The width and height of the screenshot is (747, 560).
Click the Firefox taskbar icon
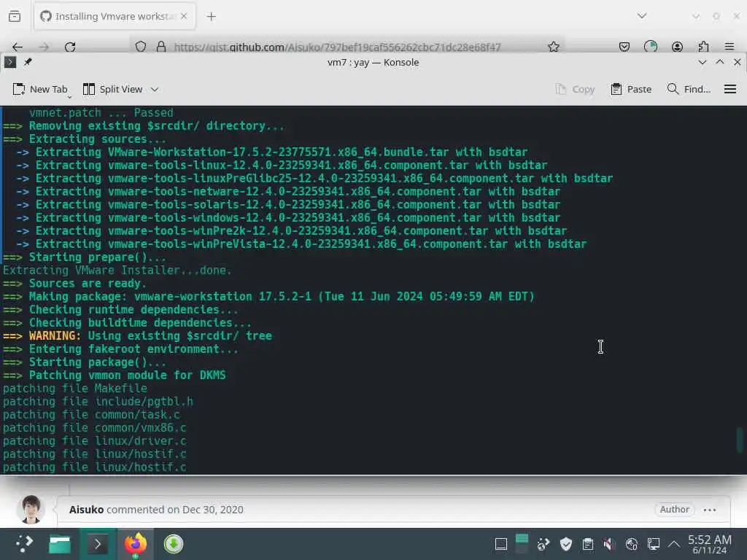[x=136, y=544]
